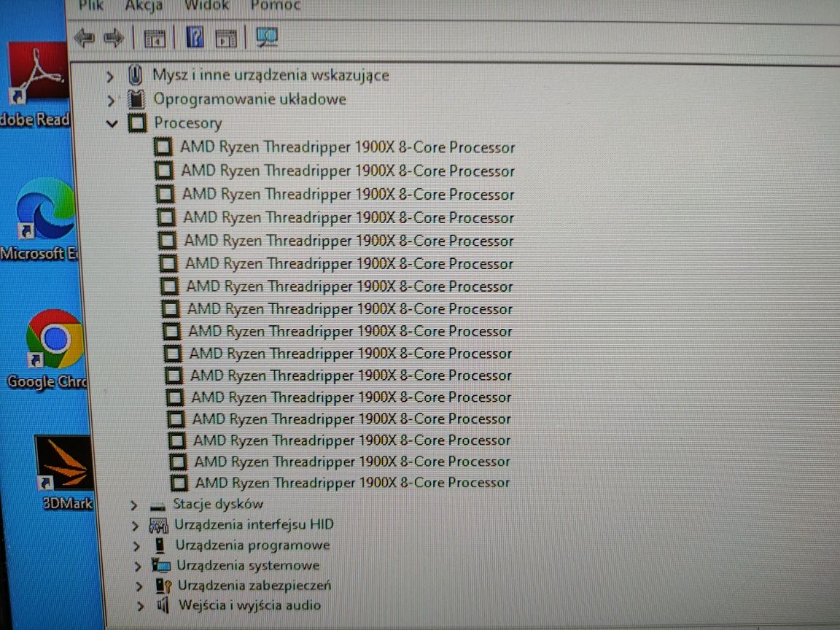This screenshot has width=840, height=630.
Task: Click the scan hardware monitor icon
Action: coord(267,37)
